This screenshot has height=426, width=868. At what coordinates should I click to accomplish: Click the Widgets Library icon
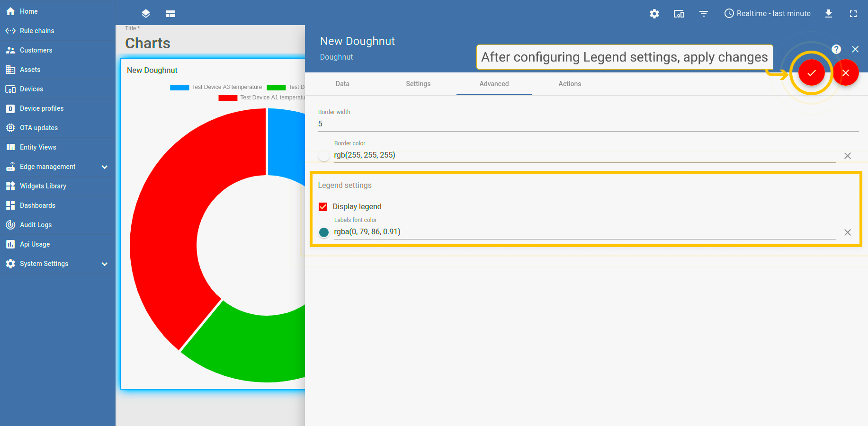click(10, 186)
